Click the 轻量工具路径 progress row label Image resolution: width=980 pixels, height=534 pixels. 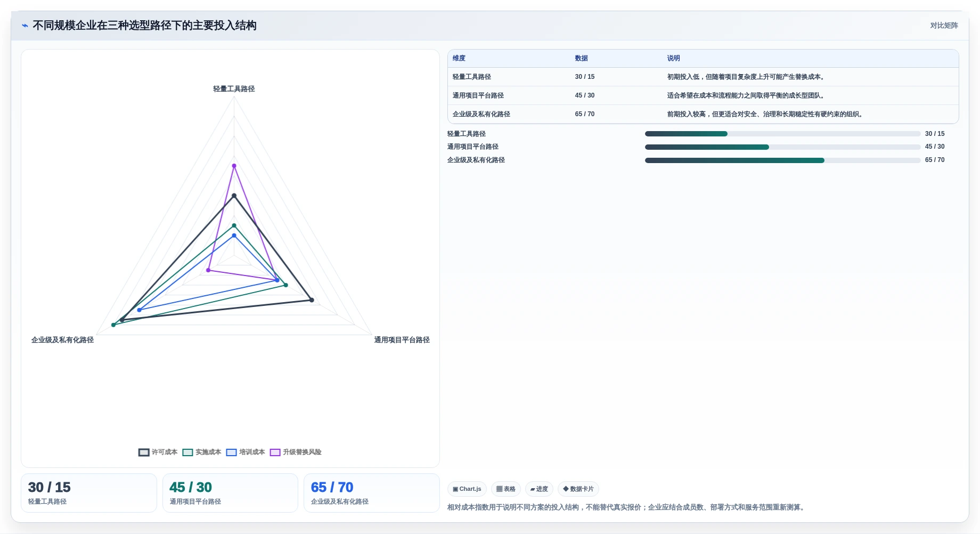[x=467, y=134]
